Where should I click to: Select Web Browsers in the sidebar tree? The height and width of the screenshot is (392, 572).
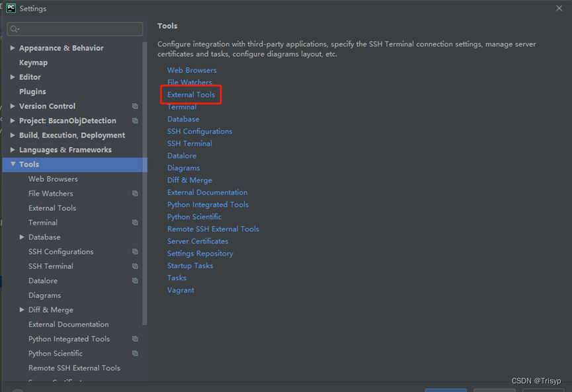[x=53, y=179]
